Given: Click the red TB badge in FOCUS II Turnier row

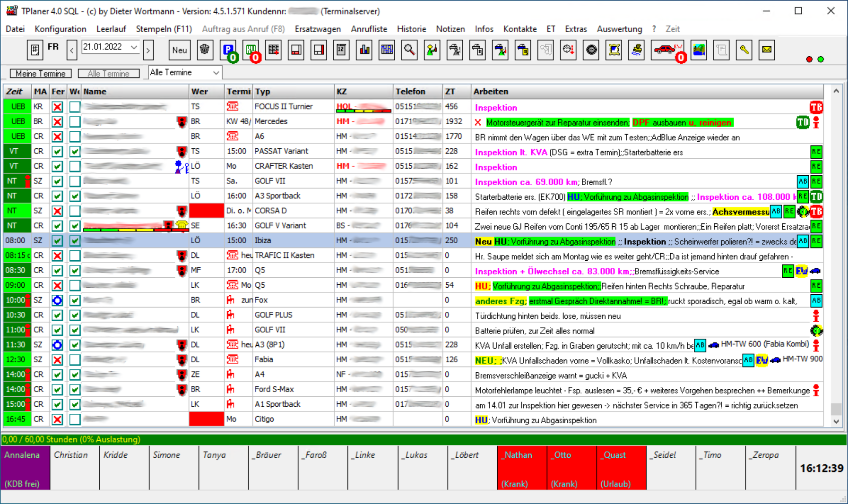Looking at the screenshot, I should [x=816, y=107].
